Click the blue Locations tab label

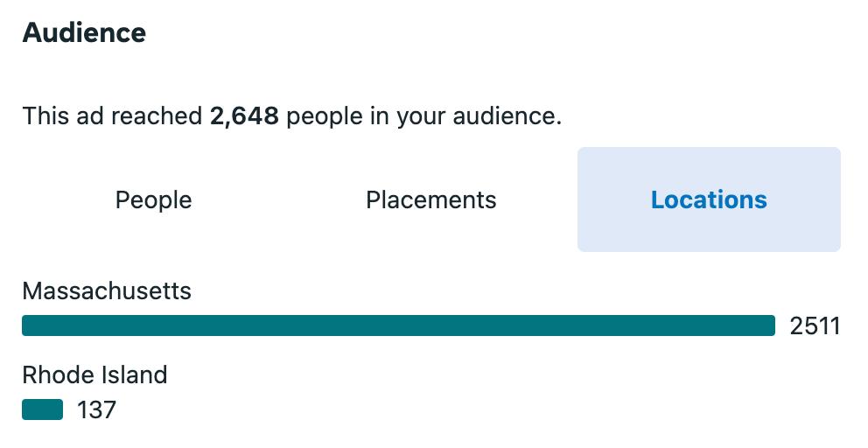pos(709,200)
